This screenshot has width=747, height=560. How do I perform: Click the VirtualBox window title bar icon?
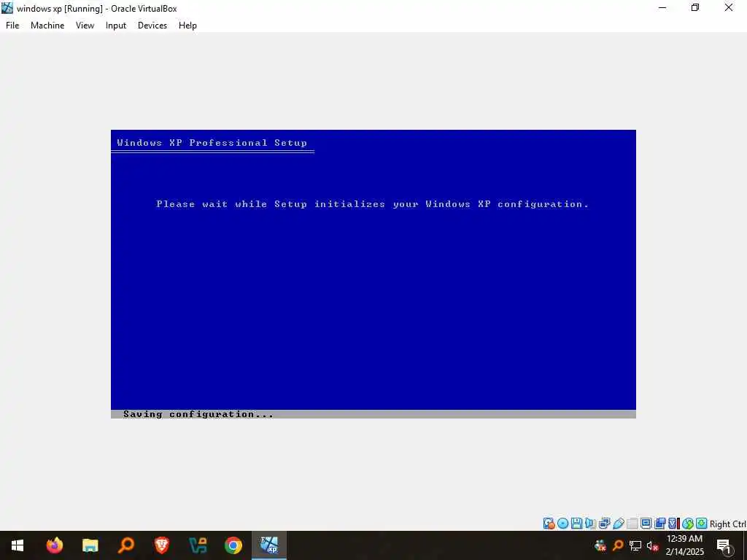[x=7, y=8]
